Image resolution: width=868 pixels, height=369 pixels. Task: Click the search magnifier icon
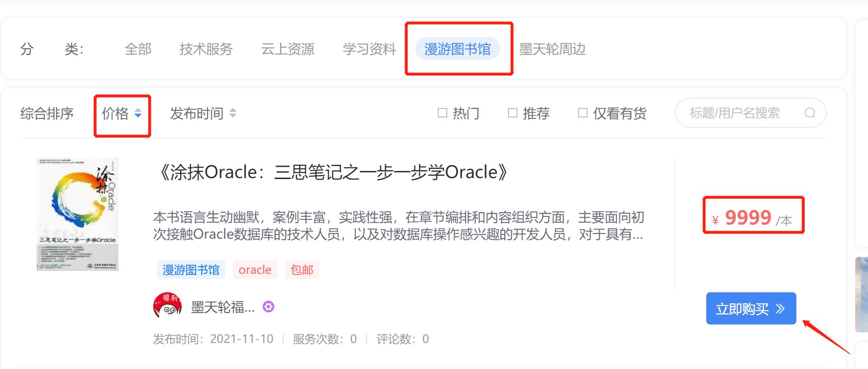pos(810,113)
